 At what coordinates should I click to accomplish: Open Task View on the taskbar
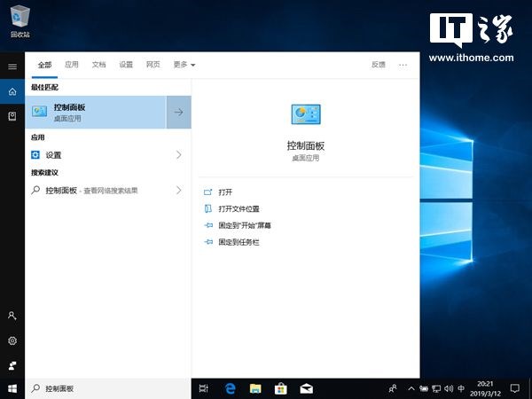click(204, 388)
